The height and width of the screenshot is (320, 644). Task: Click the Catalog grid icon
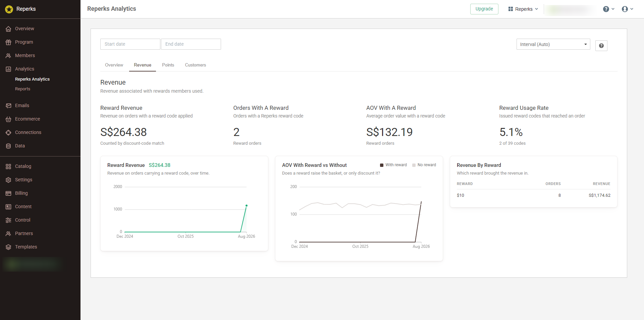tap(8, 167)
